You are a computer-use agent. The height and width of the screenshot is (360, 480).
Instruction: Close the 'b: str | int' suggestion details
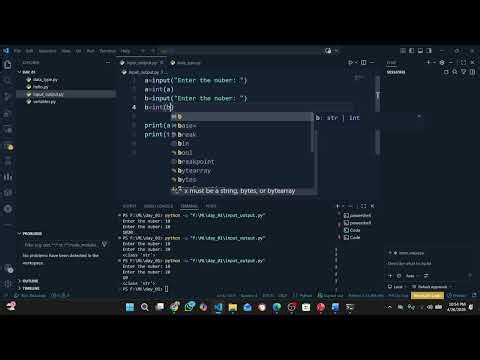[419, 116]
